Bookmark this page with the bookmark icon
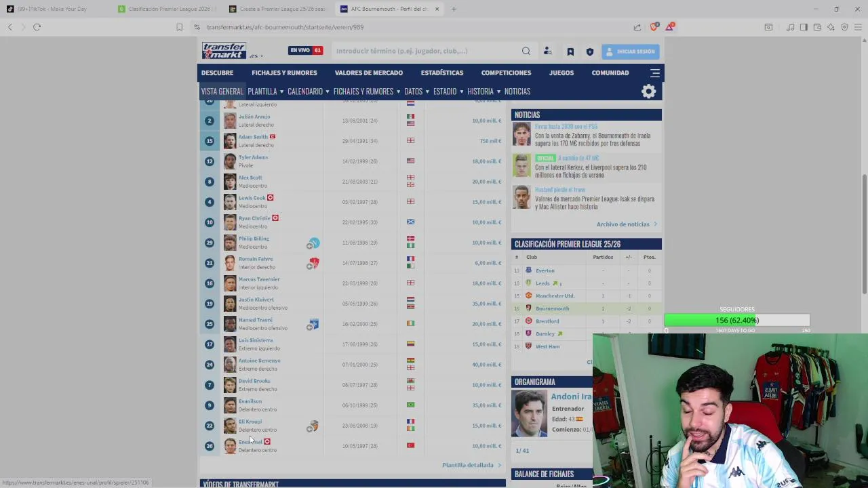This screenshot has width=868, height=488. pos(179,27)
